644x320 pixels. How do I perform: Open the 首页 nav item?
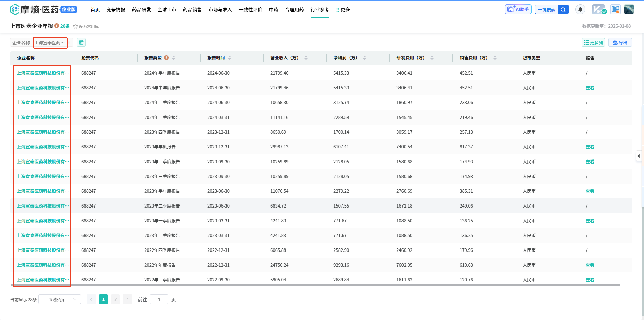coord(95,10)
